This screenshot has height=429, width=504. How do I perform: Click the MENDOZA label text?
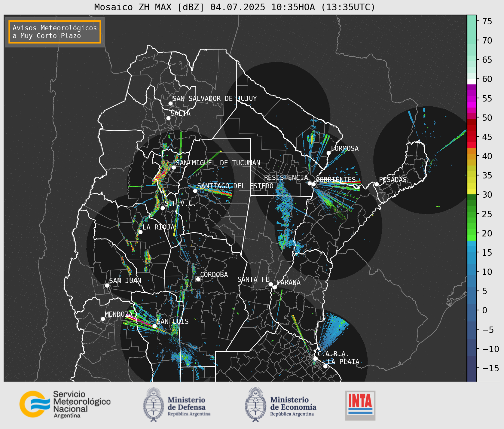[118, 314]
